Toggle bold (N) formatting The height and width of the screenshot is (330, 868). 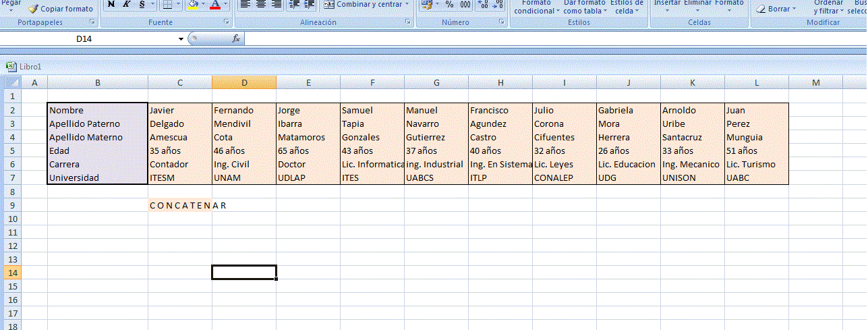click(111, 5)
